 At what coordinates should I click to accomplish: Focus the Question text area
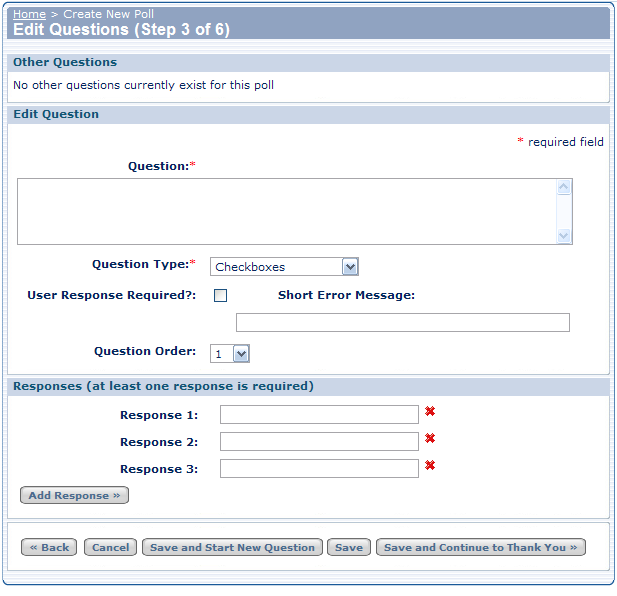click(286, 211)
